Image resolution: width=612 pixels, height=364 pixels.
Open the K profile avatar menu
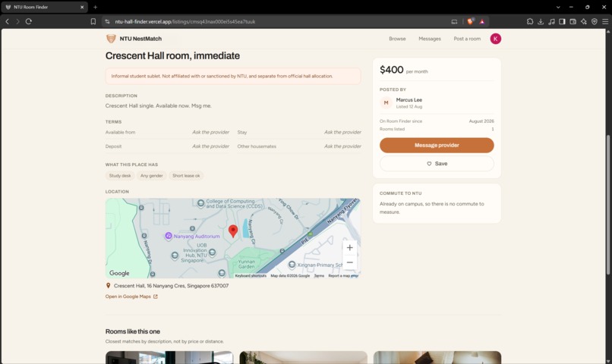496,39
